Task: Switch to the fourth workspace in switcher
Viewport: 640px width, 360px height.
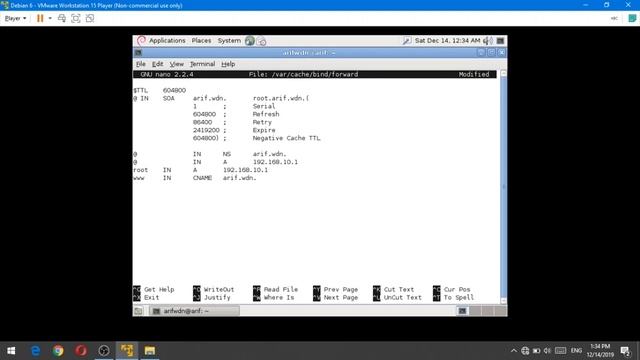Action: pos(500,311)
